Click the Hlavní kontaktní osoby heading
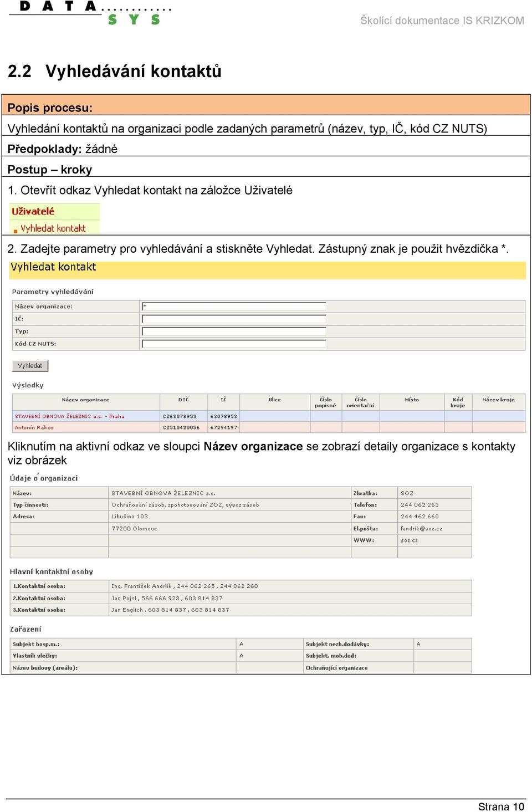The image size is (532, 812). (52, 571)
